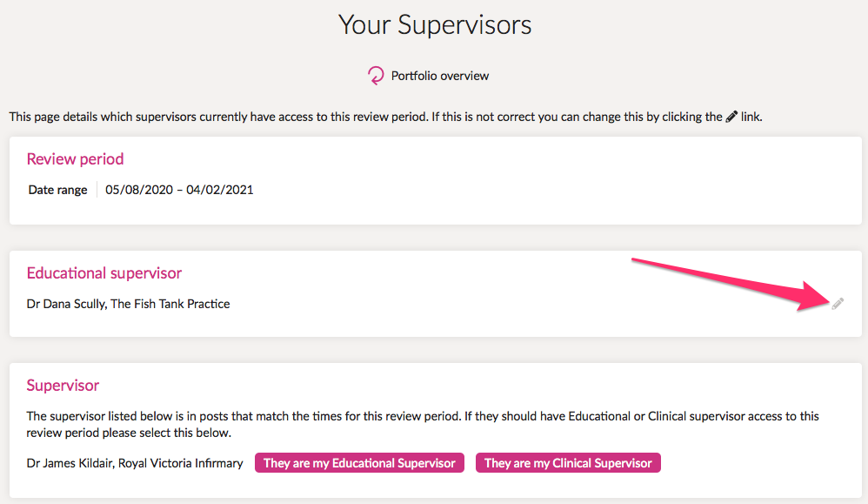Select the Date range label
This screenshot has height=504, width=868.
click(x=57, y=190)
